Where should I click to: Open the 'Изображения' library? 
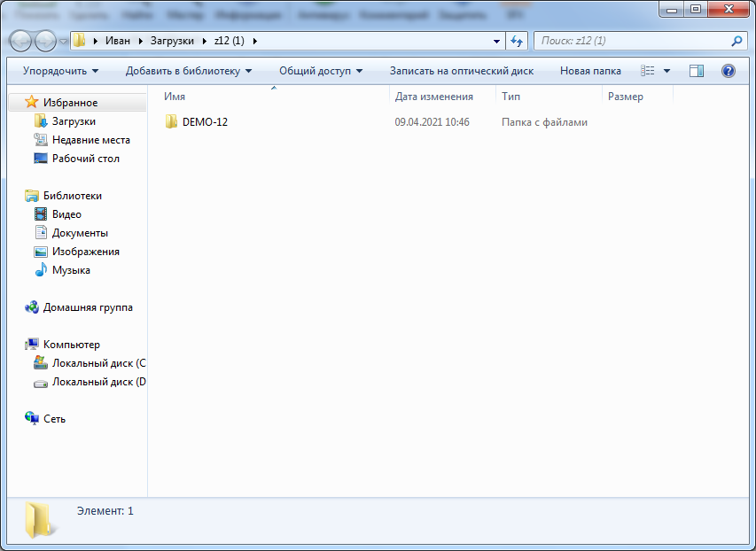(86, 252)
